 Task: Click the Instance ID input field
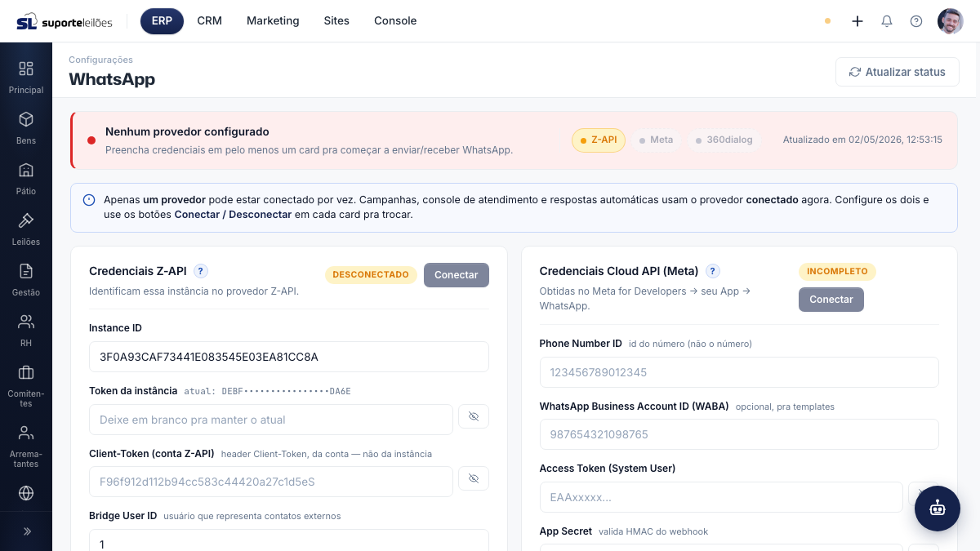(289, 357)
